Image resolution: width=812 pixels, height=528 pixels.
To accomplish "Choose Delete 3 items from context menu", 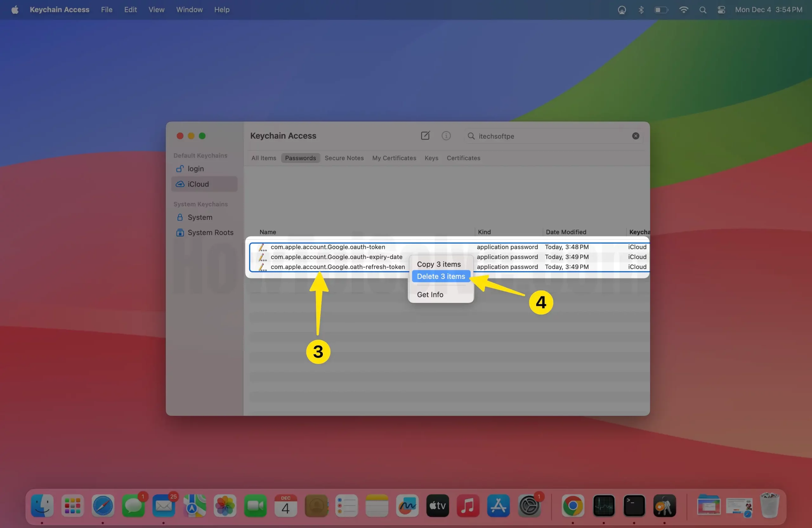I will click(x=441, y=276).
